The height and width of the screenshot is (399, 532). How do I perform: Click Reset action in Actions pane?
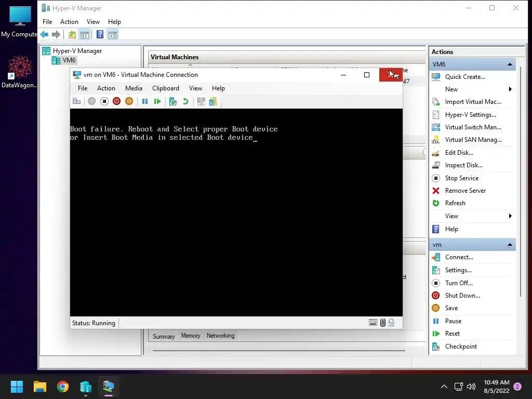click(x=453, y=334)
